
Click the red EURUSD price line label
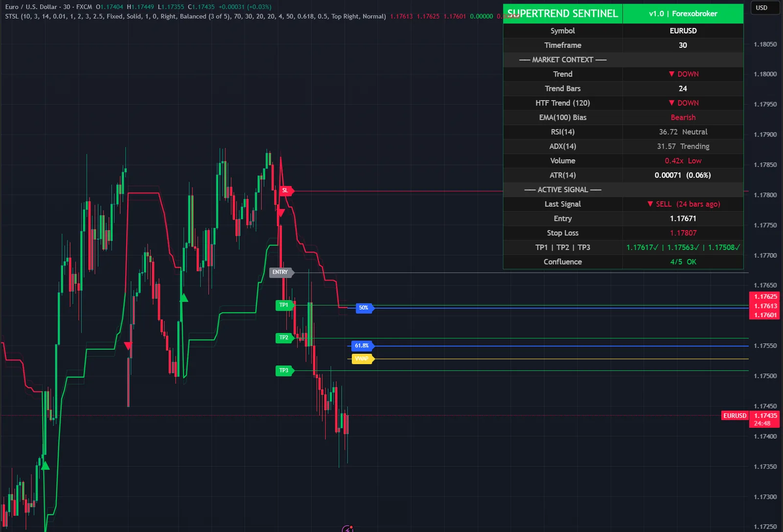735,416
